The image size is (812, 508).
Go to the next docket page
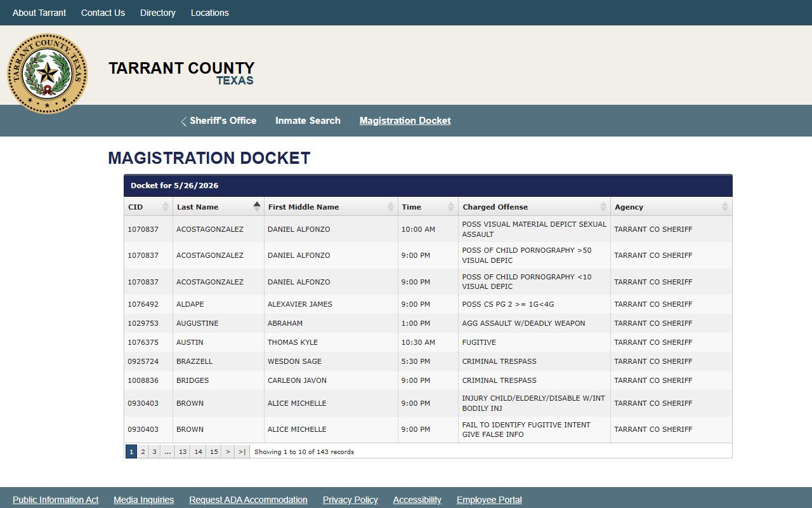(x=228, y=451)
